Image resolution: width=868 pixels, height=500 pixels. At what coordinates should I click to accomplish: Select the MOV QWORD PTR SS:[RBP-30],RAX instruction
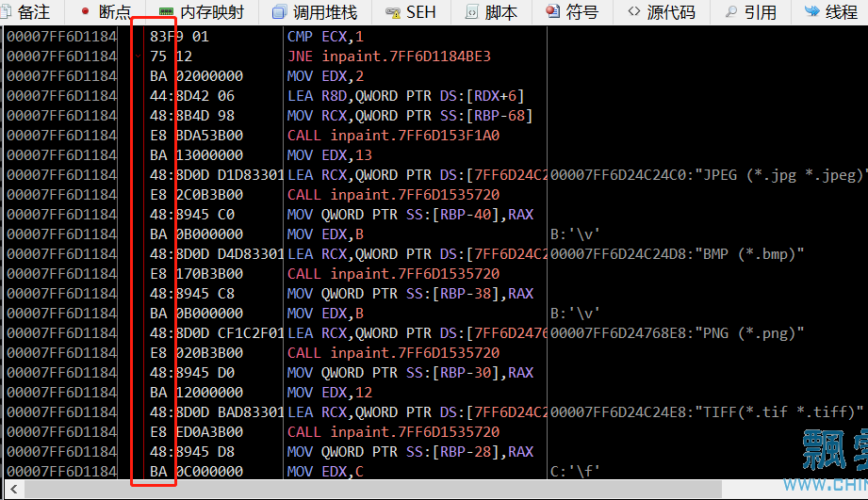click(410, 373)
